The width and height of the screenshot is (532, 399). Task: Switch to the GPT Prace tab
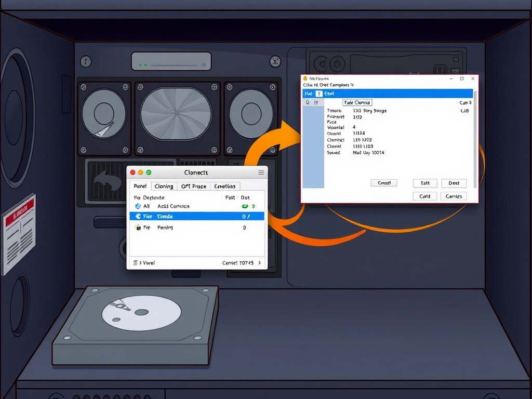pos(194,186)
